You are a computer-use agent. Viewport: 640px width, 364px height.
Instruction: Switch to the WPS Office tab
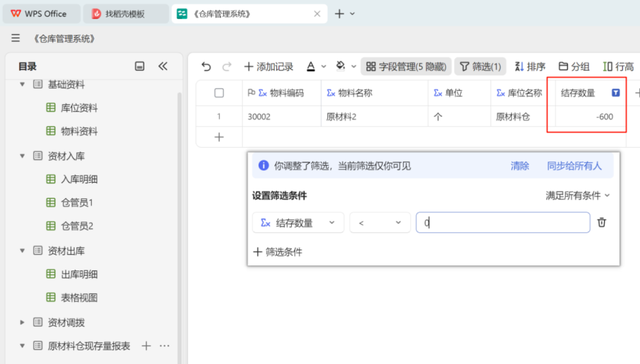(x=41, y=14)
